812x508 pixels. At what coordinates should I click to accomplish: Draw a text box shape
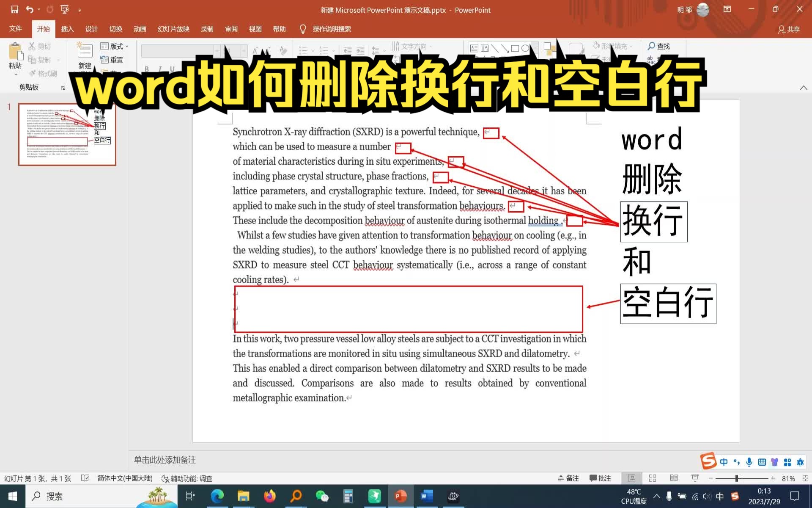474,48
